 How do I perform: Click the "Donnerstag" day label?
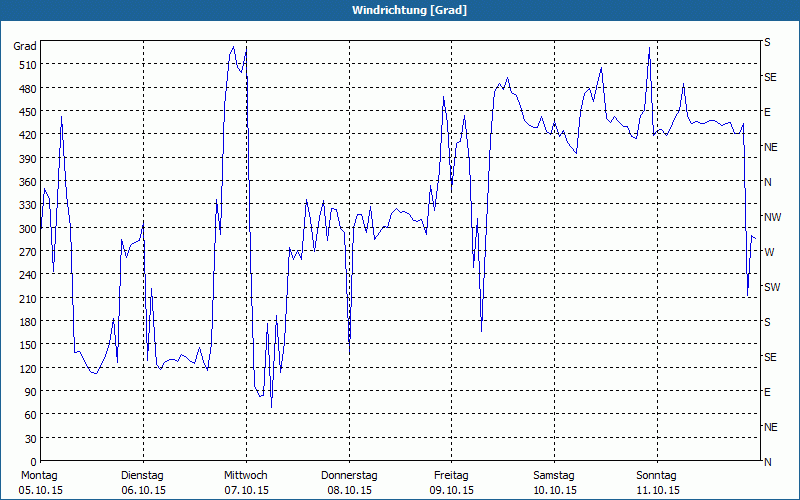tap(349, 476)
